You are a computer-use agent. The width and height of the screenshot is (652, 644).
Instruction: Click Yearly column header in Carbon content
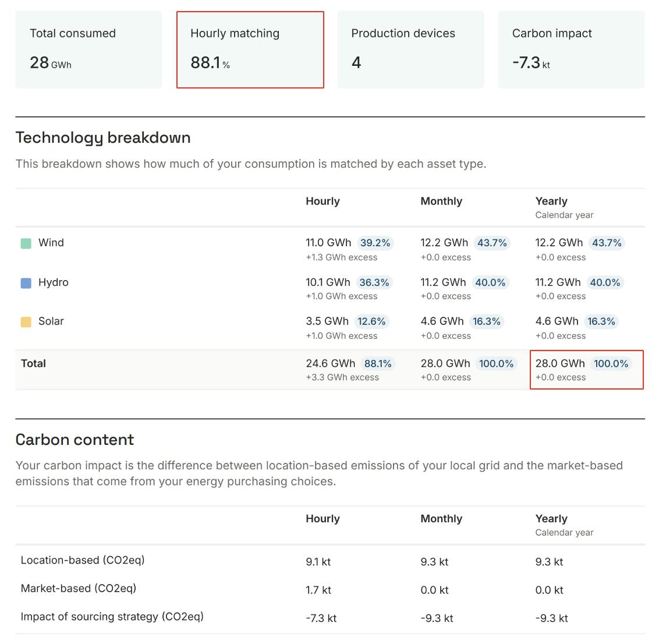(x=551, y=519)
